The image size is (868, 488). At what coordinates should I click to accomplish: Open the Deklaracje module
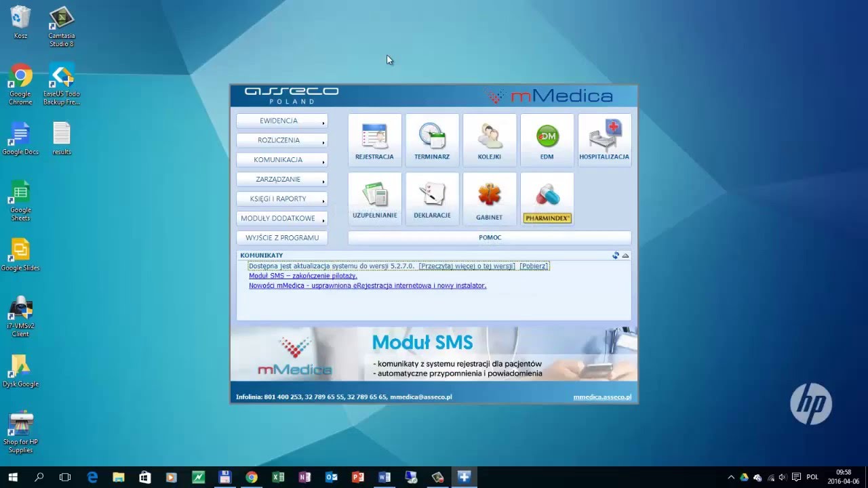pos(432,199)
